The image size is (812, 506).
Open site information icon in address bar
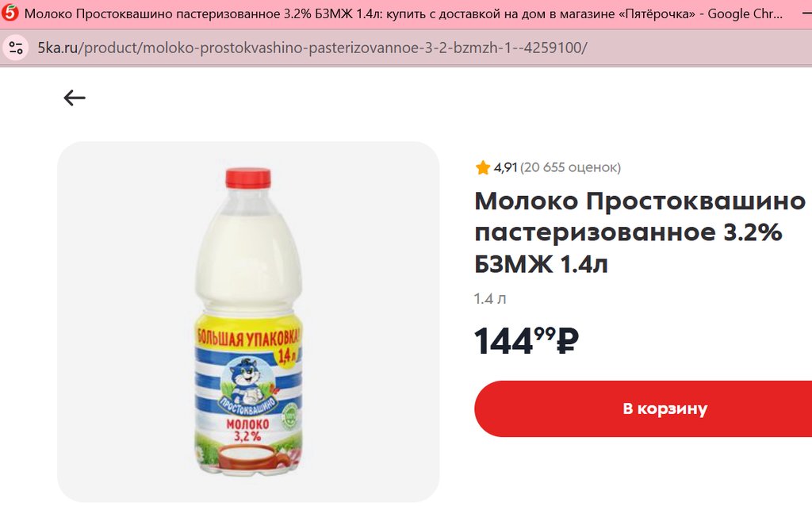coord(16,48)
